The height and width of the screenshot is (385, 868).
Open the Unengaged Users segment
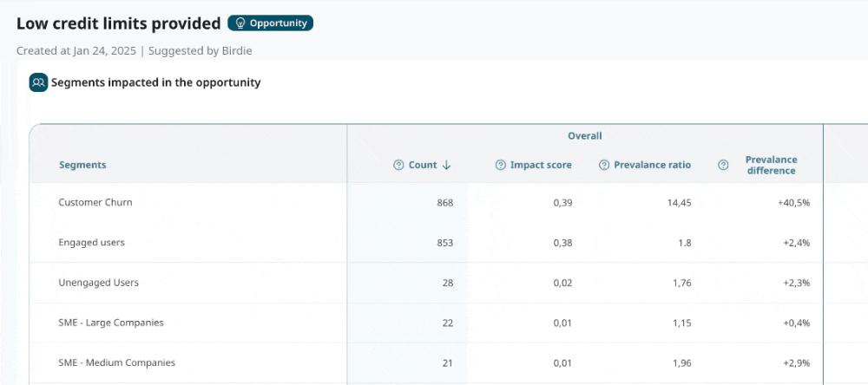pyautogui.click(x=98, y=283)
